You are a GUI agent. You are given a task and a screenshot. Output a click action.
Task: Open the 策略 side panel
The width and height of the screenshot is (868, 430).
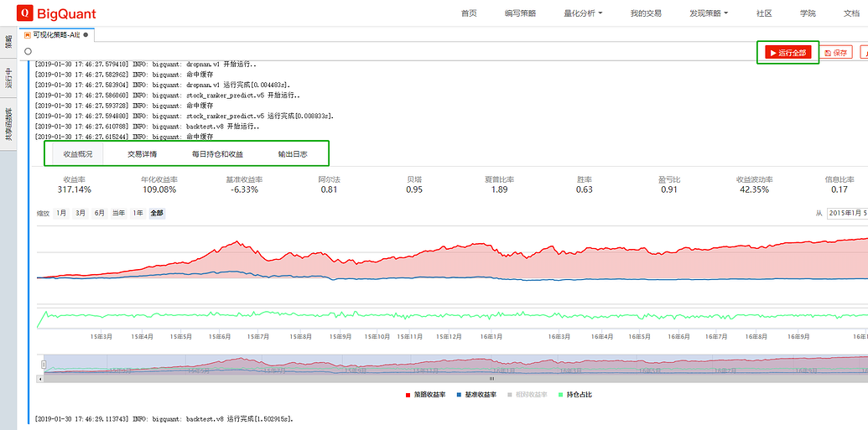coord(8,42)
